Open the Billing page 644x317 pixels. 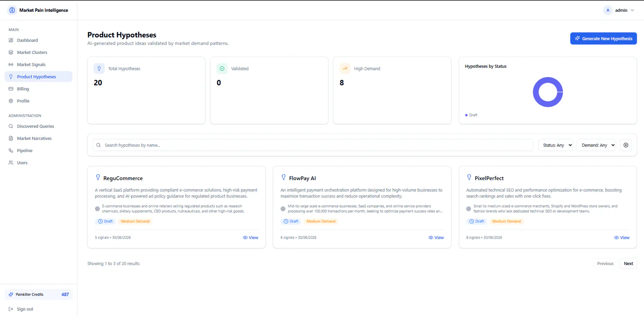pos(38,89)
